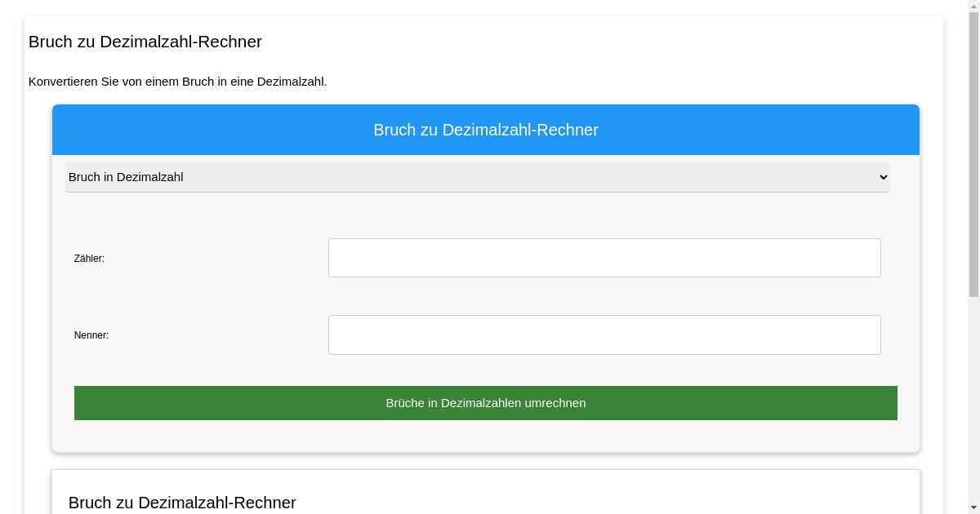
Task: Click the scrollbar up arrow
Action: [974, 5]
